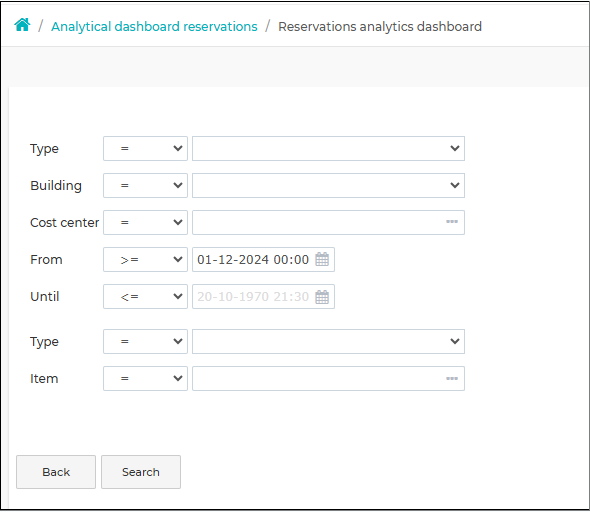Click 'Reservations analytics dashboard' breadcrumb text
Image resolution: width=590 pixels, height=512 pixels.
tap(380, 27)
